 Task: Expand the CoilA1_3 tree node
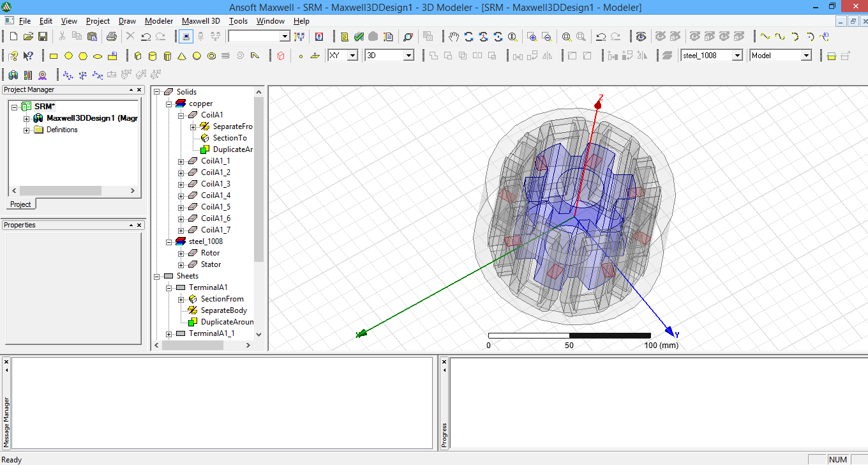point(182,183)
